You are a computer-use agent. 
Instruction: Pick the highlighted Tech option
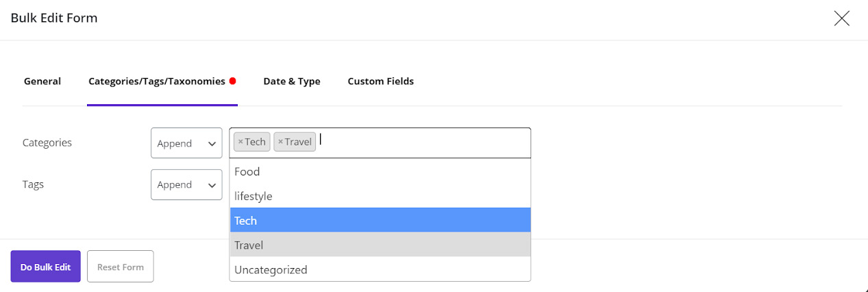(380, 221)
